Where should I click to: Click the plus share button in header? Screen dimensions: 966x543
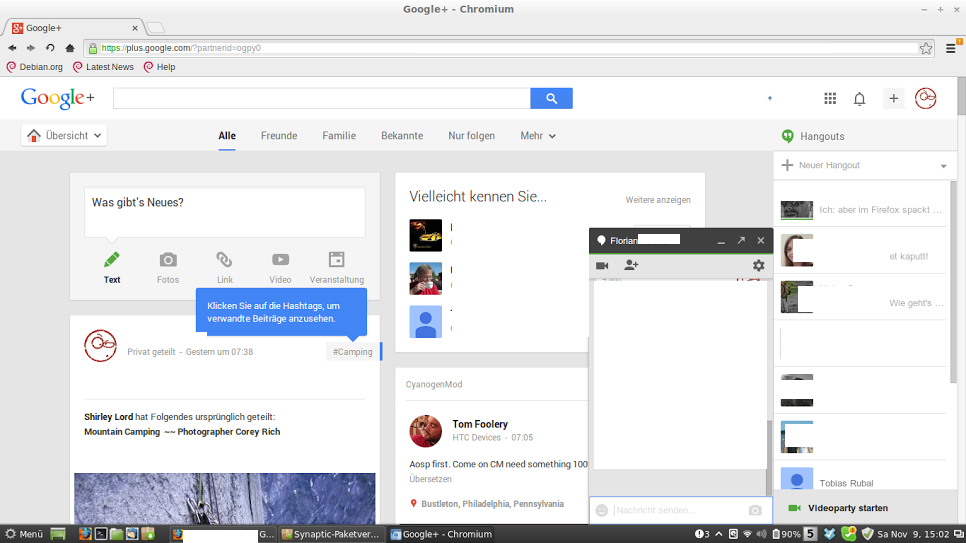(893, 99)
